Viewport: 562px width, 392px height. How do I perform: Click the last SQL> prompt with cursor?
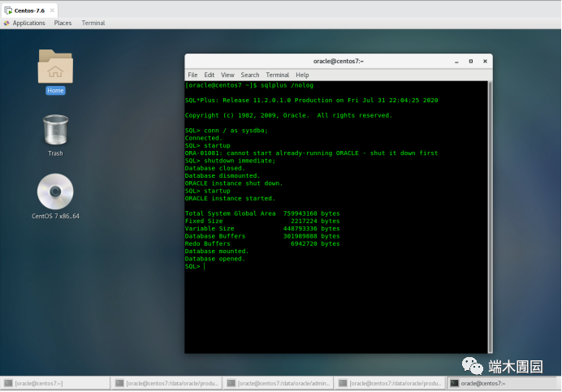coord(195,266)
